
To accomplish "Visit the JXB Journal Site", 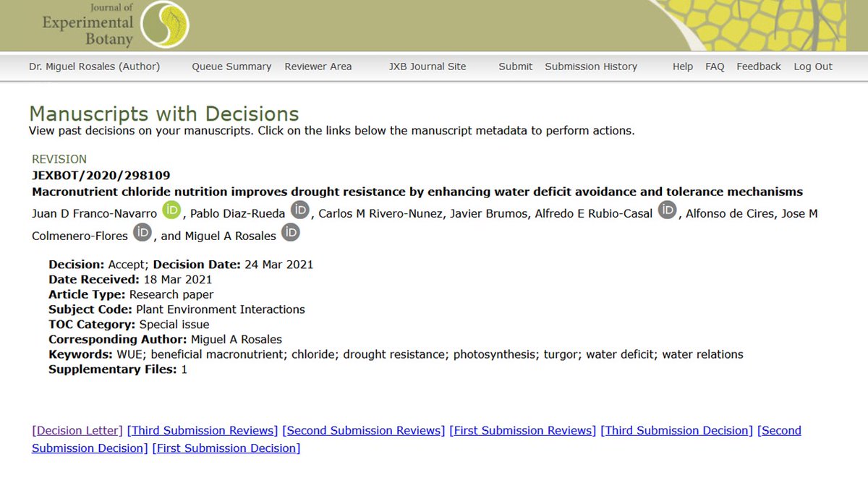I will tap(427, 67).
